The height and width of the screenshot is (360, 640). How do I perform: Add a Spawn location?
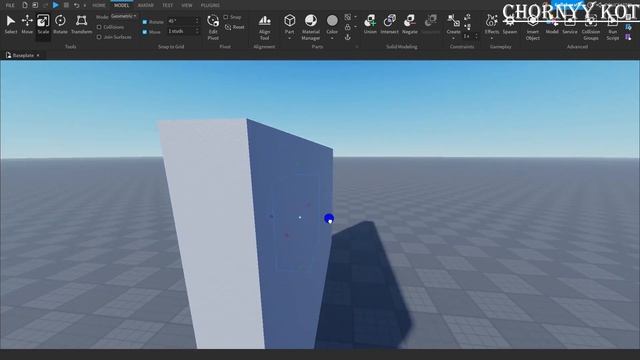509,24
